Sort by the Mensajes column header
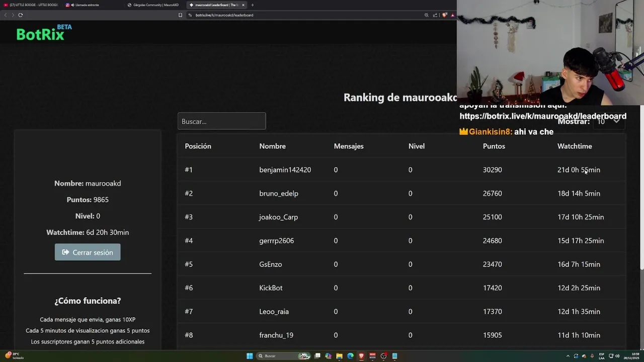The width and height of the screenshot is (644, 362). [348, 146]
